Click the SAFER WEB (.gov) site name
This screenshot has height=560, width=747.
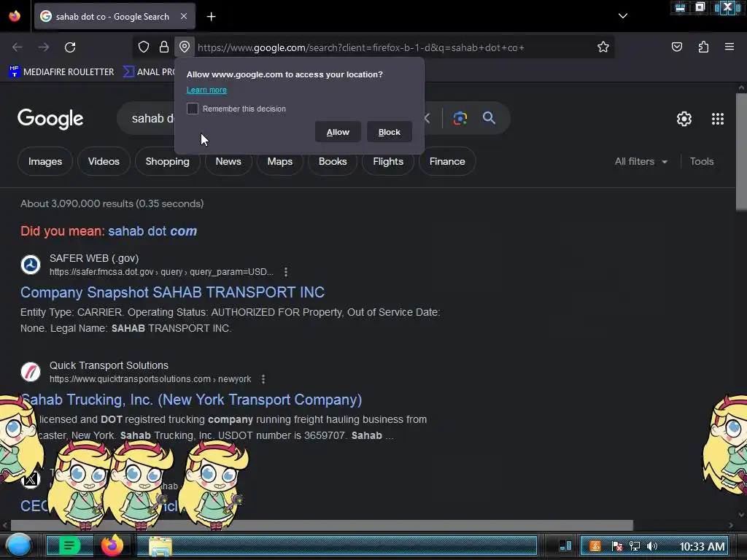(94, 258)
